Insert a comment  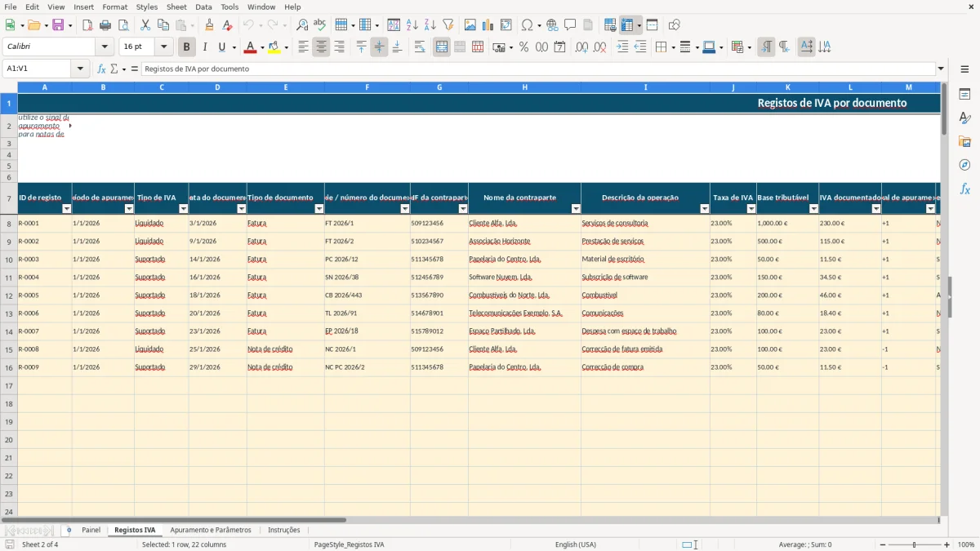tap(570, 25)
